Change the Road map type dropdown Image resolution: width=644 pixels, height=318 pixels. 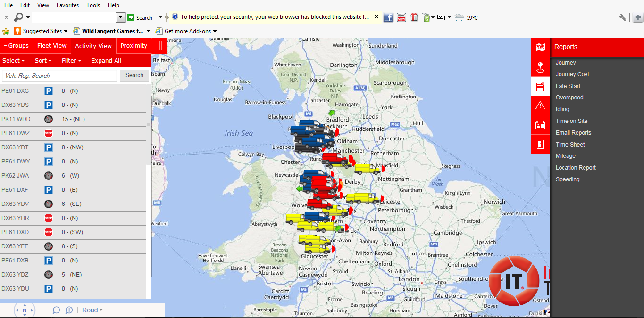tap(92, 310)
